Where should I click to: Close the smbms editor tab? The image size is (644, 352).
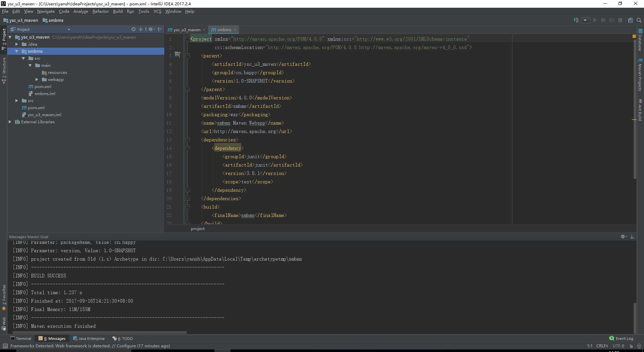(x=235, y=30)
